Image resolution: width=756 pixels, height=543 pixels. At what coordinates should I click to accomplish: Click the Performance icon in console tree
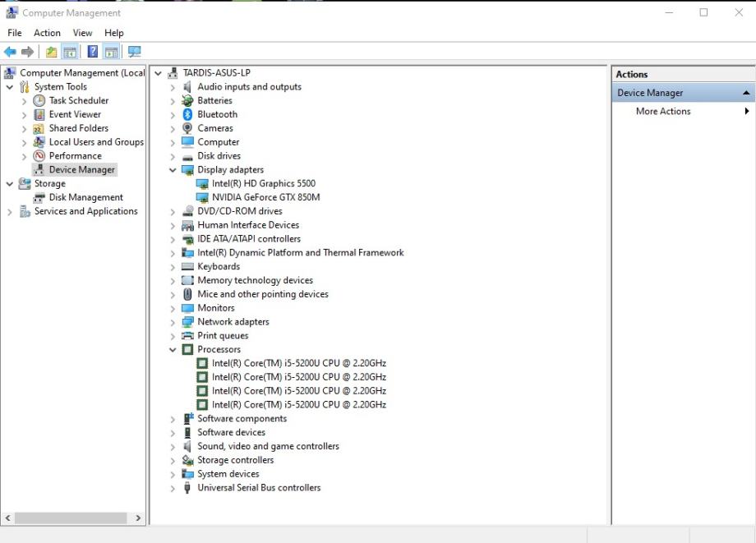pos(39,155)
